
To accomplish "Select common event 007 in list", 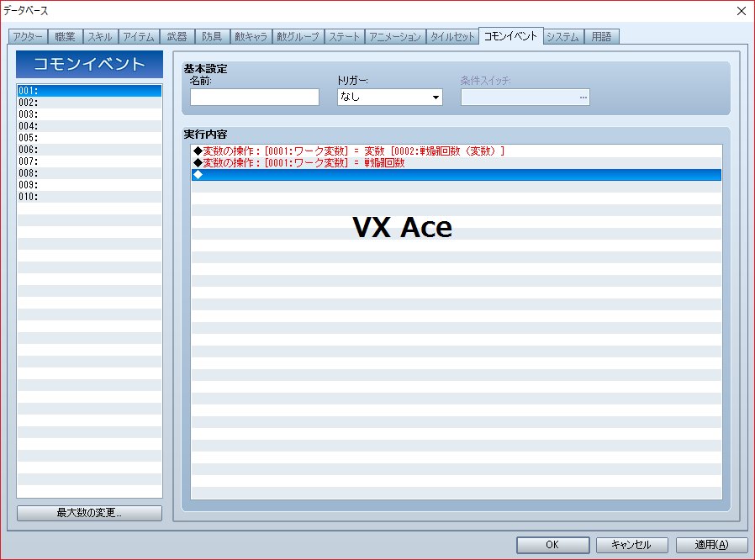I will coord(90,161).
